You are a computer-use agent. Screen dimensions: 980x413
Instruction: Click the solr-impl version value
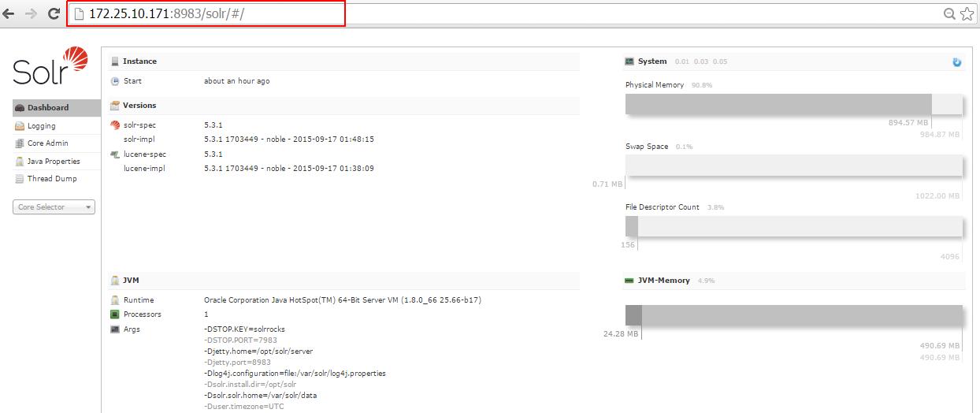click(288, 140)
